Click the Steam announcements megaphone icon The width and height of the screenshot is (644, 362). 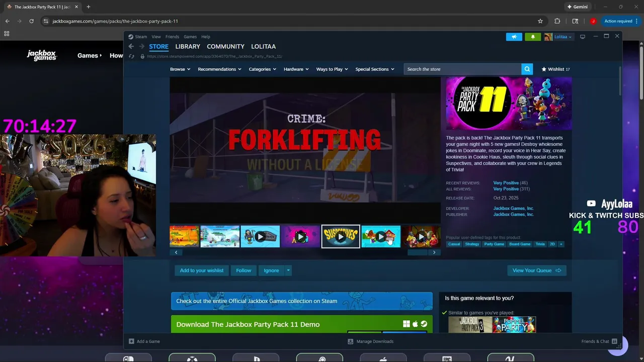click(x=514, y=37)
